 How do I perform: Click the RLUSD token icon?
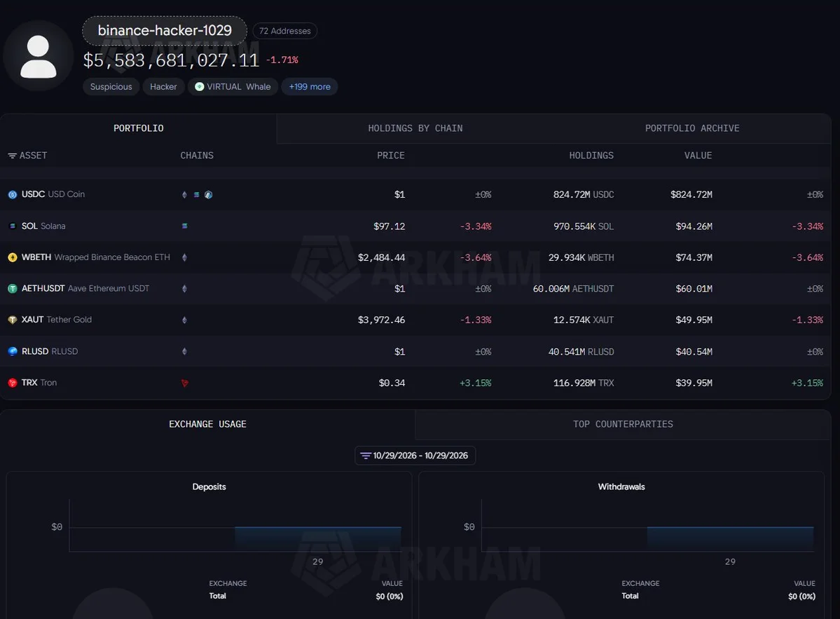(13, 352)
